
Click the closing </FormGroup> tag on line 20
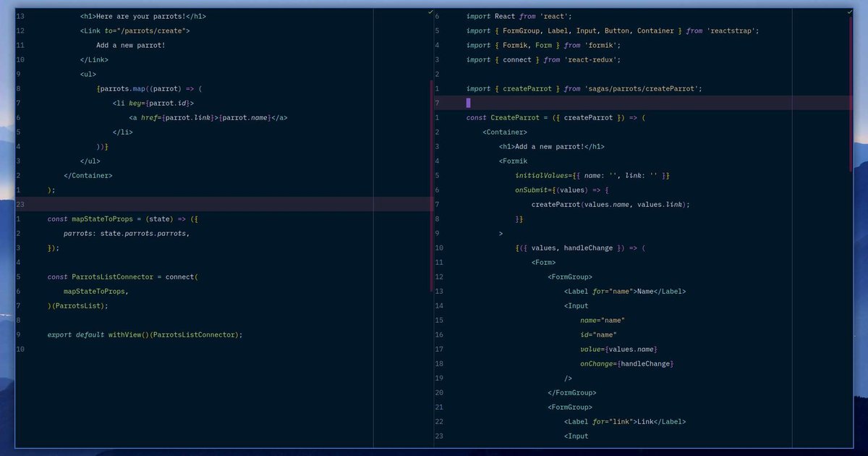click(x=572, y=392)
